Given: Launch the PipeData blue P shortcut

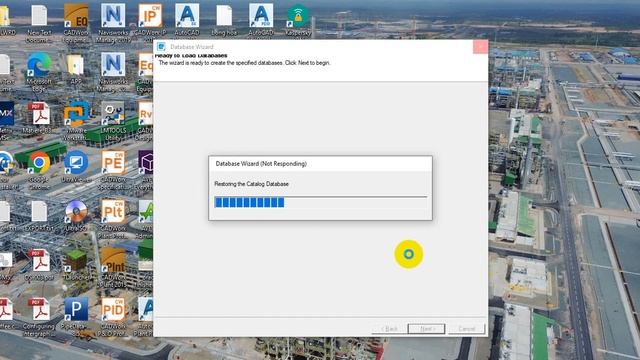Looking at the screenshot, I should click(x=76, y=309).
